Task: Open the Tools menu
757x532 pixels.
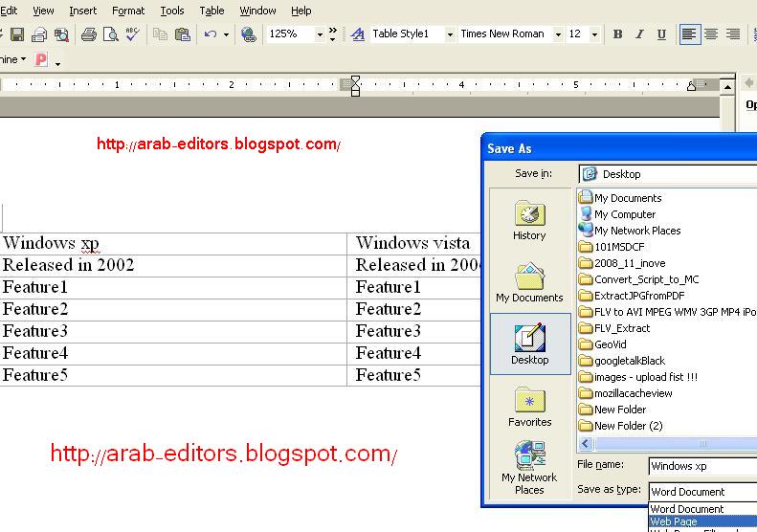Action: pos(172,11)
